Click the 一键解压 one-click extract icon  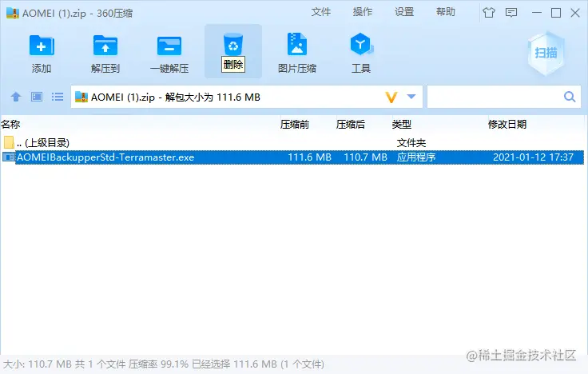point(169,47)
